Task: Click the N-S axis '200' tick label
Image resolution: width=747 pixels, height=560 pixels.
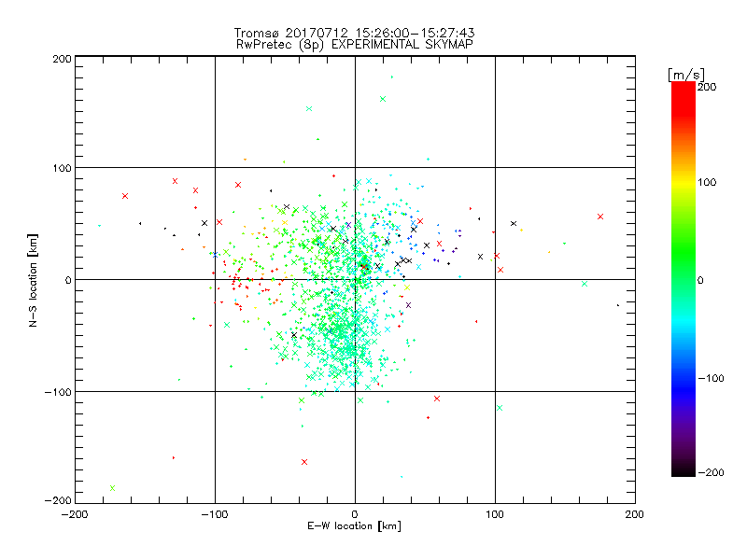Action: point(62,59)
